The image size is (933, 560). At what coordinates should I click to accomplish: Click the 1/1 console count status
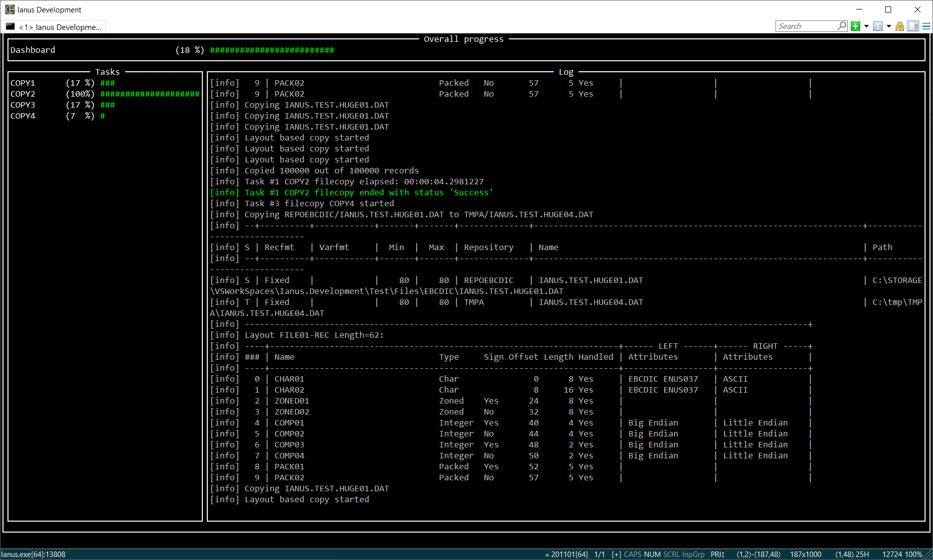[600, 555]
